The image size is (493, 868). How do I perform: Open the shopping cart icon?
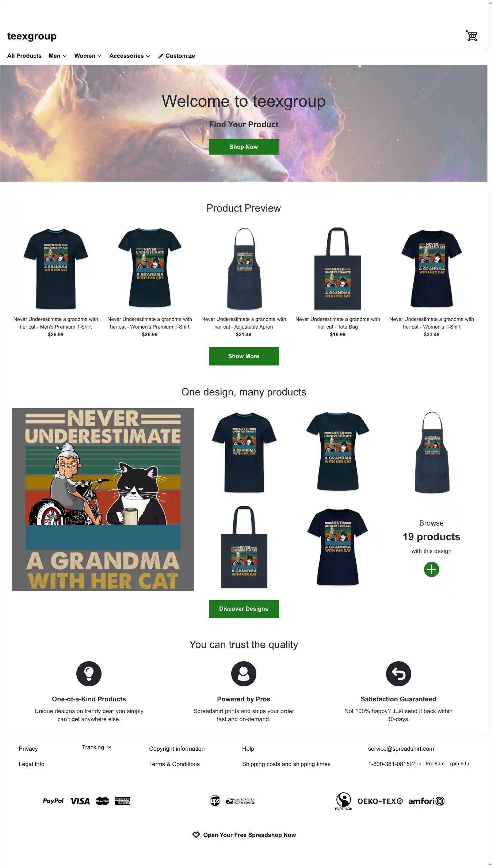(x=471, y=35)
